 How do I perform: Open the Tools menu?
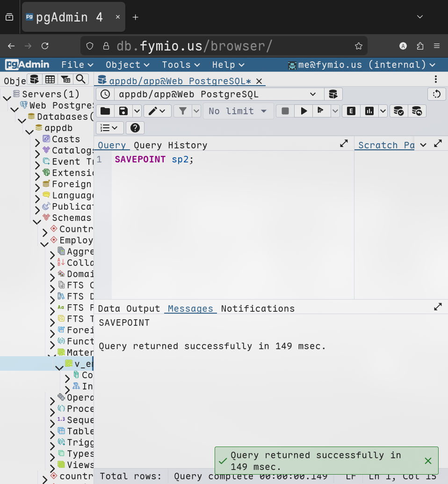(x=181, y=65)
